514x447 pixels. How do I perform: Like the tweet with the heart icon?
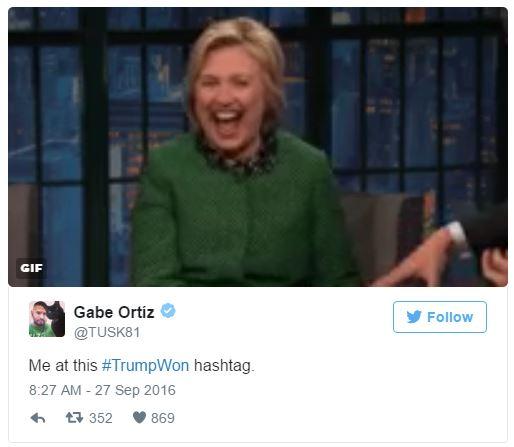pyautogui.click(x=139, y=417)
